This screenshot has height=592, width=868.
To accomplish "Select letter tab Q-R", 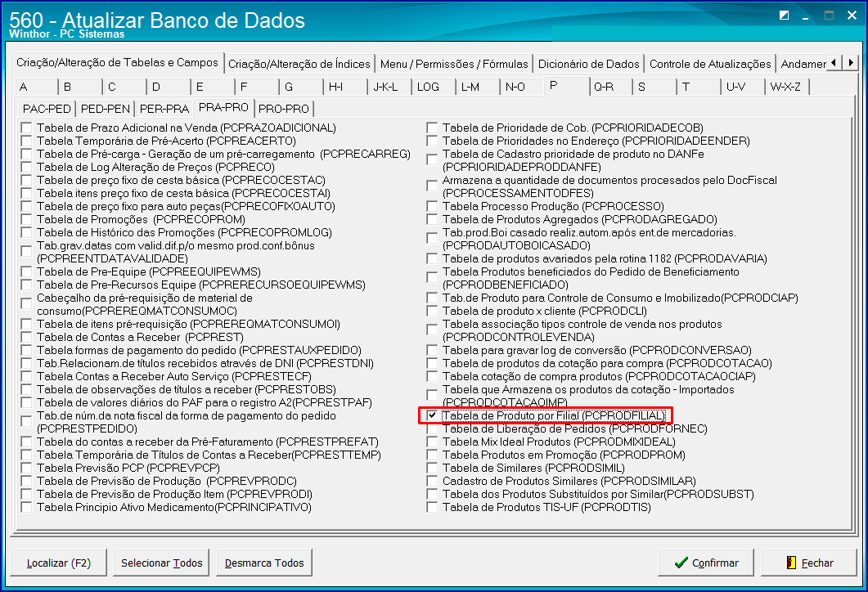I will [611, 87].
